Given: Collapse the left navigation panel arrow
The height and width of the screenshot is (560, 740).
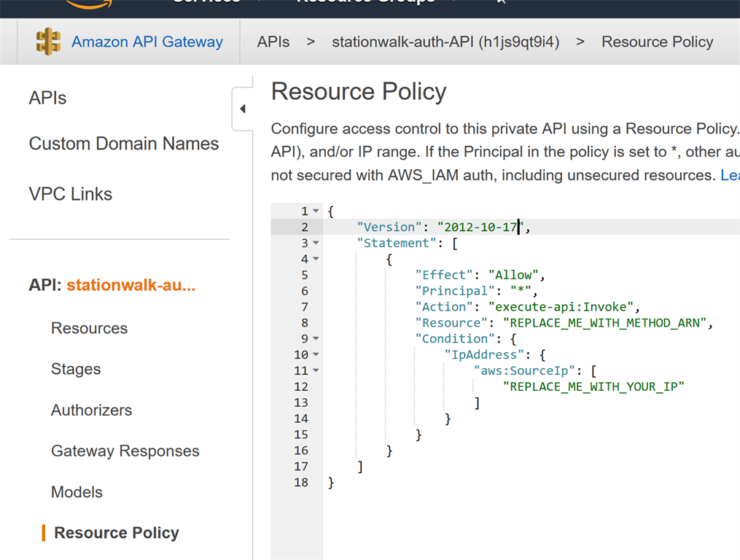Looking at the screenshot, I should [x=242, y=109].
